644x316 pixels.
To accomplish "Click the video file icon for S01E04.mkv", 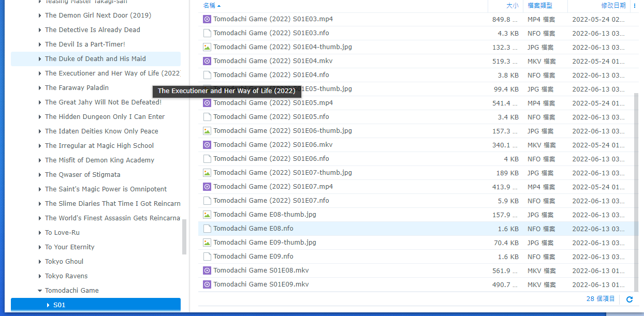I will (207, 61).
